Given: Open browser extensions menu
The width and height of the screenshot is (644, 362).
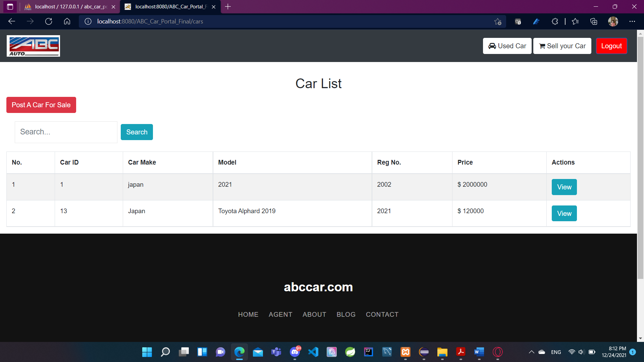Looking at the screenshot, I should point(555,21).
